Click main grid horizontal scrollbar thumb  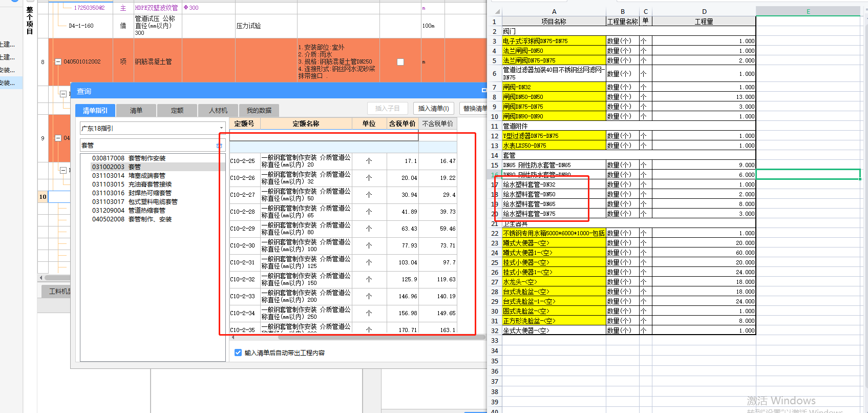tap(57, 278)
